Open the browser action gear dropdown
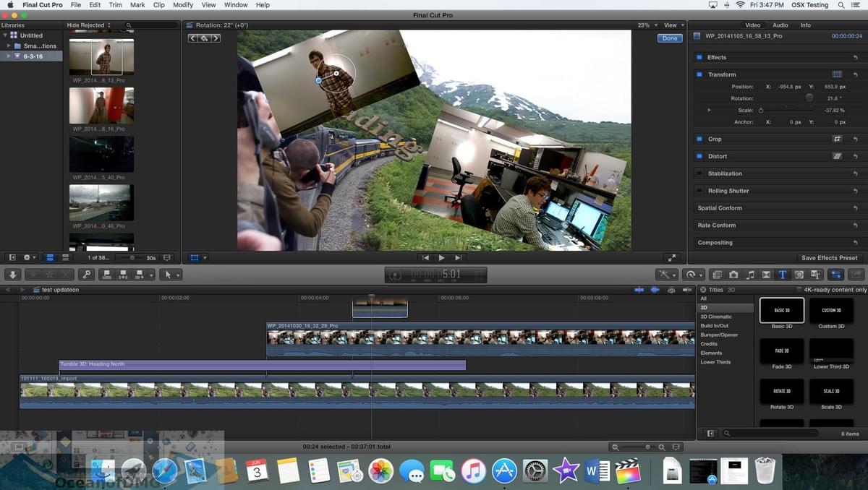Viewport: 868px width, 490px height. [x=30, y=257]
